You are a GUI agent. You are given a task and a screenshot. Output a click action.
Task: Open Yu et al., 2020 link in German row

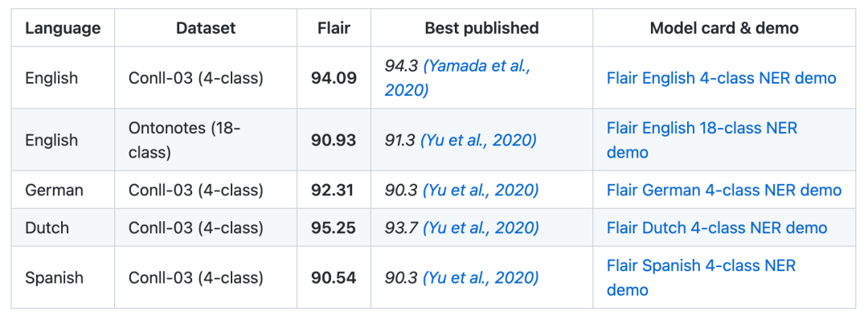pos(481,191)
